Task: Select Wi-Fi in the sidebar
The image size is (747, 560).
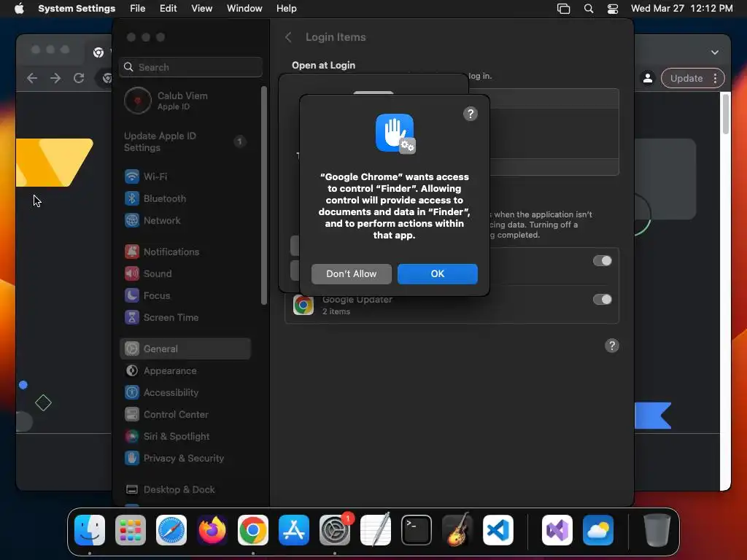Action: click(x=186, y=176)
